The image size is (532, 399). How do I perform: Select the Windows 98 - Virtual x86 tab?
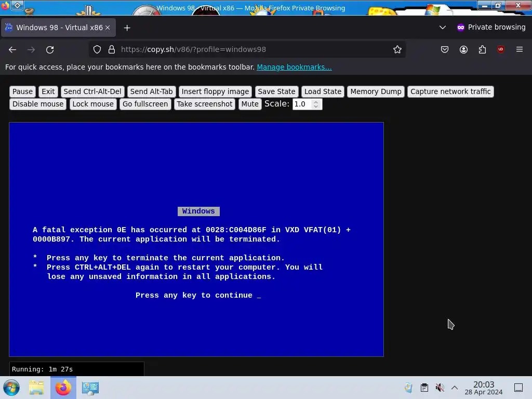(58, 28)
